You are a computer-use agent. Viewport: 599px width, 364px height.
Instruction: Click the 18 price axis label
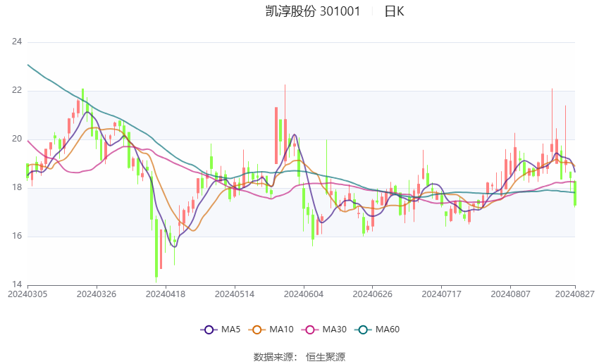click(x=17, y=187)
